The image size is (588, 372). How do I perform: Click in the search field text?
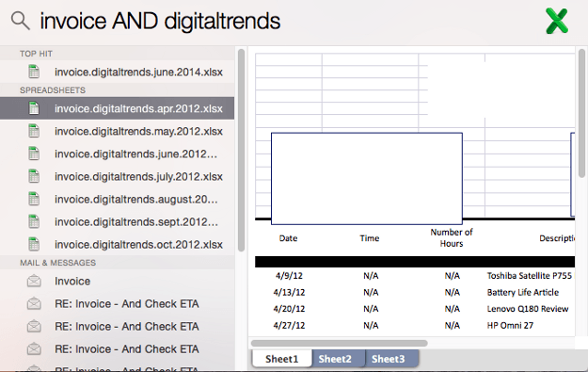pos(160,21)
